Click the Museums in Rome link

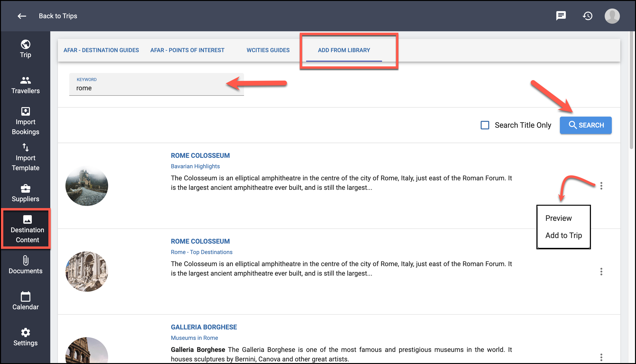click(194, 338)
